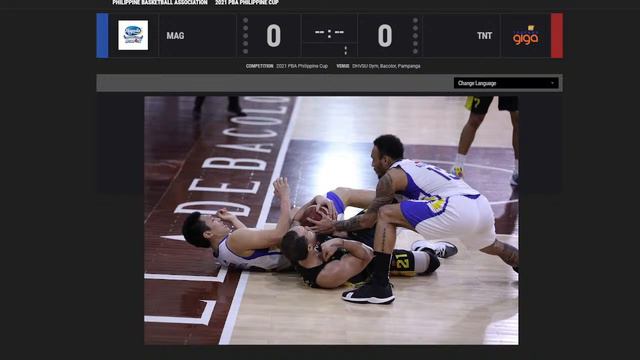Click the TNT score value 0
Screen dimensions: 640x360
(384, 36)
